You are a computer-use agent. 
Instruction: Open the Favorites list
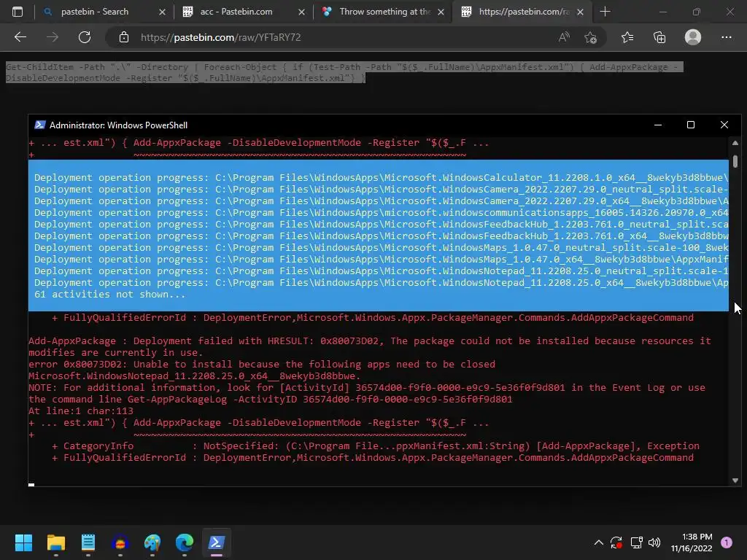(x=627, y=37)
